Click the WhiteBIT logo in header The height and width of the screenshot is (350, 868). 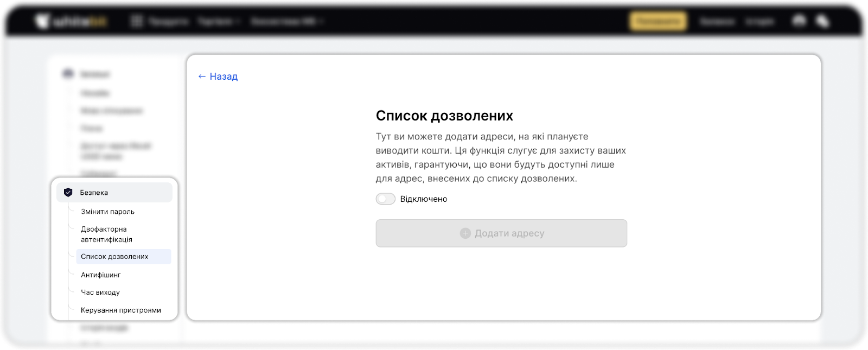coord(71,22)
